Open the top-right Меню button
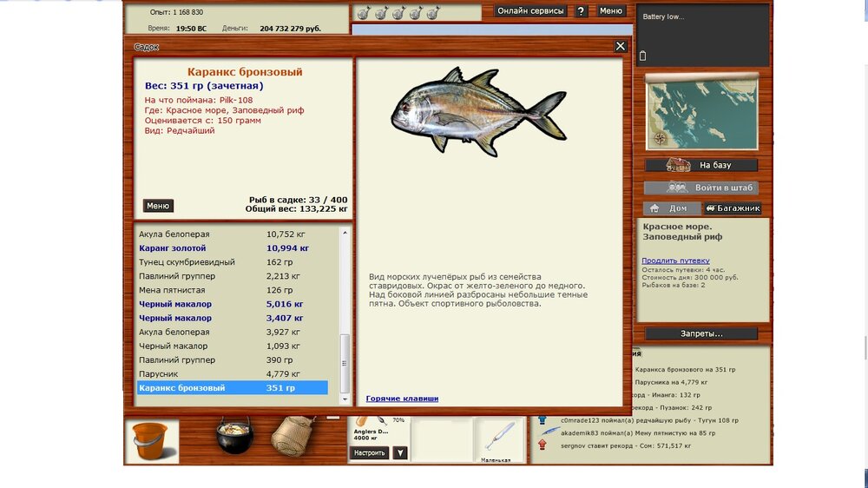Viewport: 868px width, 488px height. [610, 11]
